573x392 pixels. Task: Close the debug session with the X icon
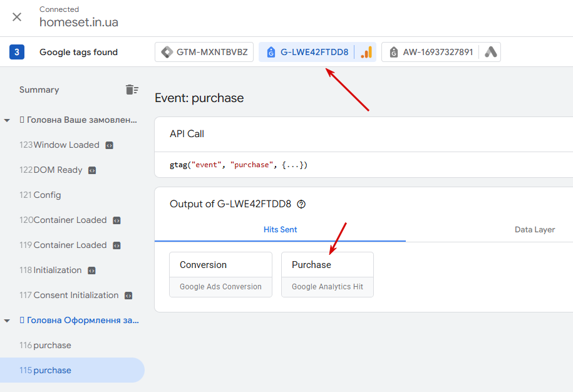(x=17, y=17)
